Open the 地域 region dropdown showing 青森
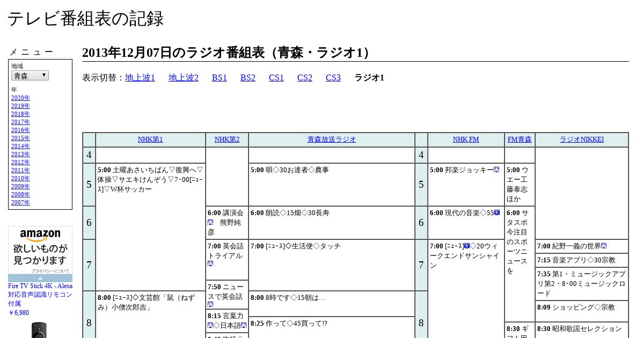 [x=30, y=76]
